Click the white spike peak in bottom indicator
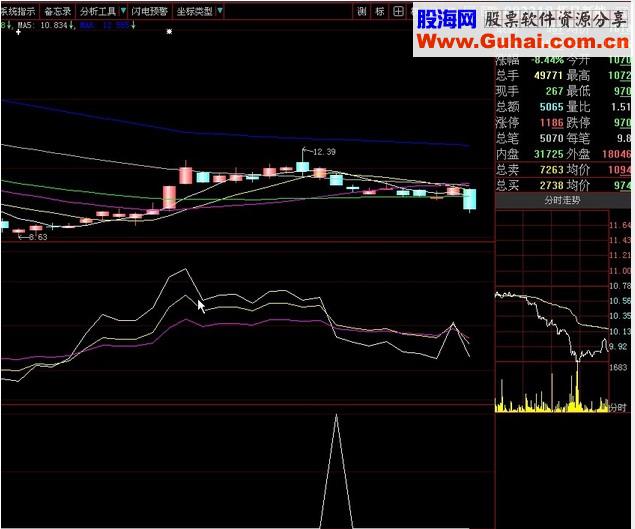This screenshot has width=635, height=529. click(336, 417)
